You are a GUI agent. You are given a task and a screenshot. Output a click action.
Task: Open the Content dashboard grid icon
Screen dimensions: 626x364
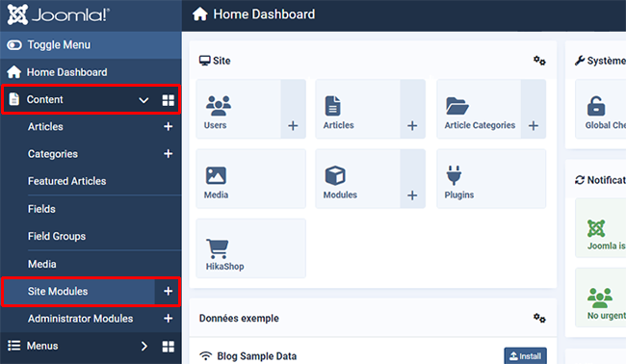coord(169,100)
